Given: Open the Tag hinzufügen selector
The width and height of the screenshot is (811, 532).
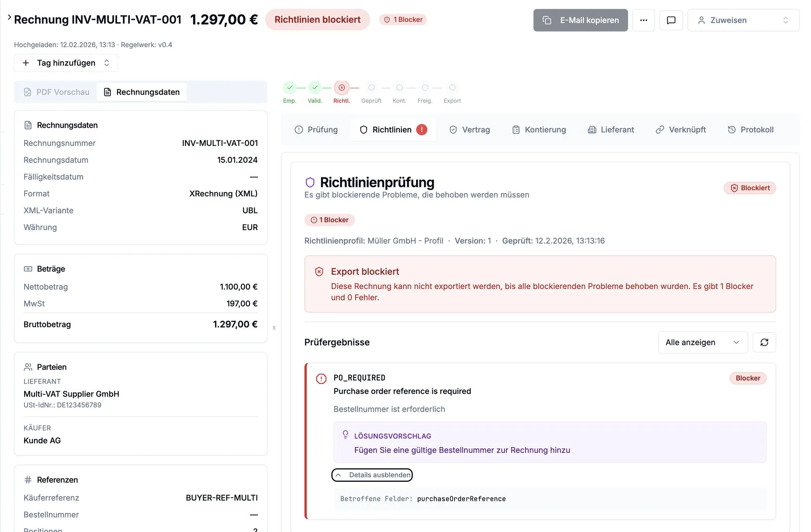Looking at the screenshot, I should [x=66, y=63].
